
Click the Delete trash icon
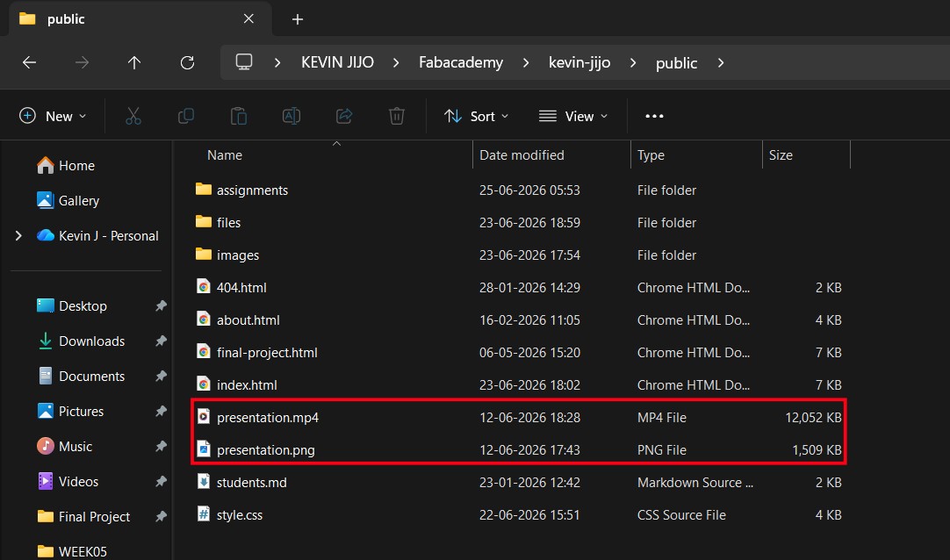point(397,116)
